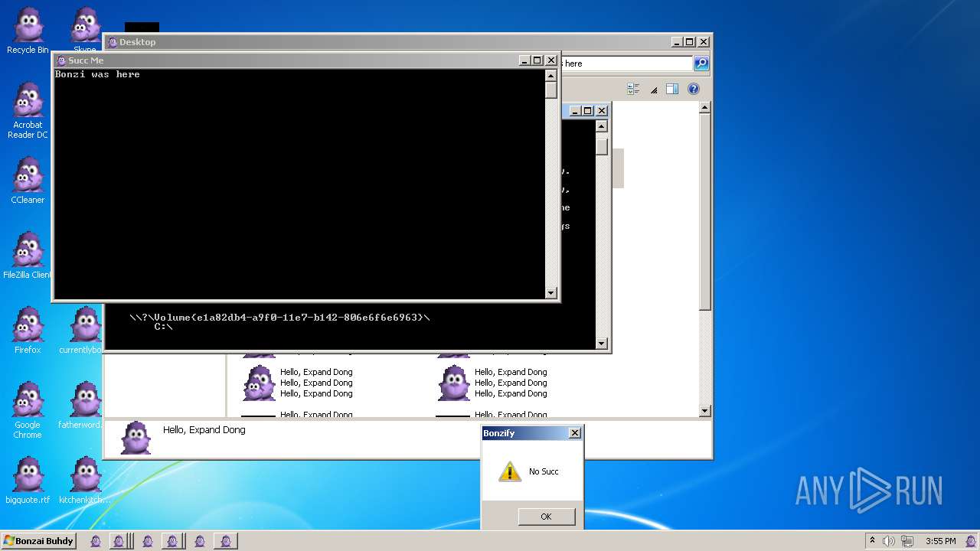This screenshot has width=980, height=551.
Task: Open the Recycle Bin desktop icon
Action: (28, 31)
